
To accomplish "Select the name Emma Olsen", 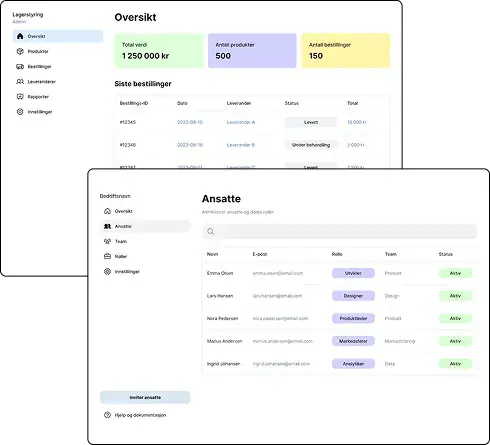I will point(220,273).
